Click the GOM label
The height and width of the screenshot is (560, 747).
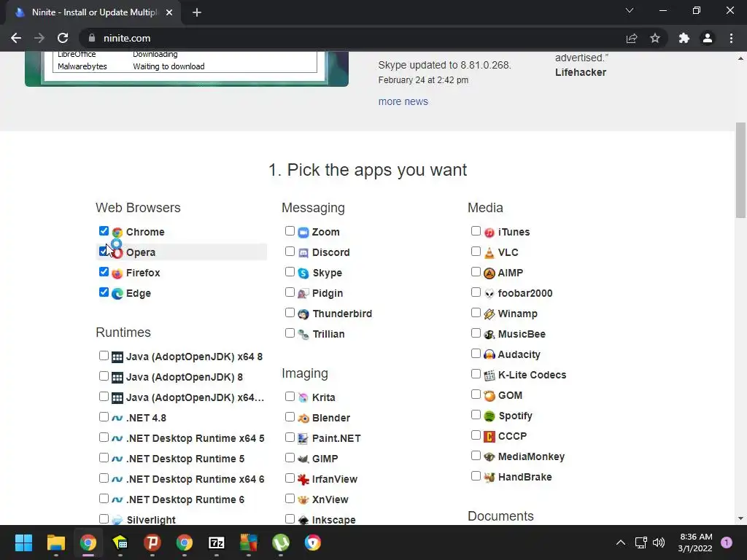510,396
